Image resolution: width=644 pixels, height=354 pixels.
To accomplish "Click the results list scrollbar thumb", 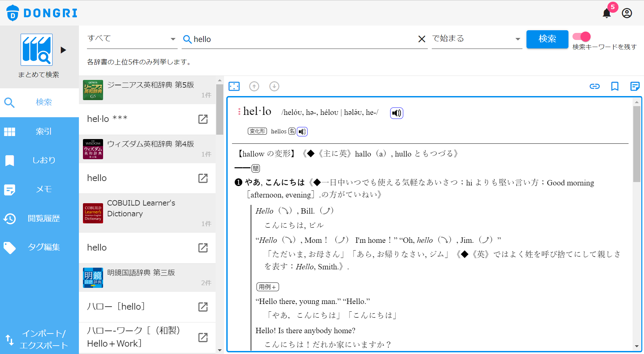I will 220,109.
